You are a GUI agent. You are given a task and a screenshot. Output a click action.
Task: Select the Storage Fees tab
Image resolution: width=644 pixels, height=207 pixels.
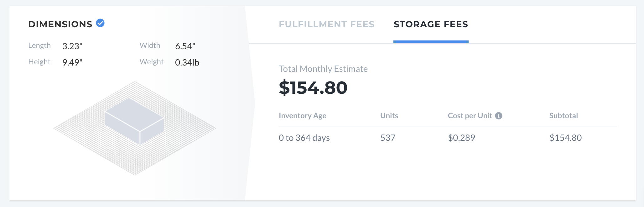(431, 24)
